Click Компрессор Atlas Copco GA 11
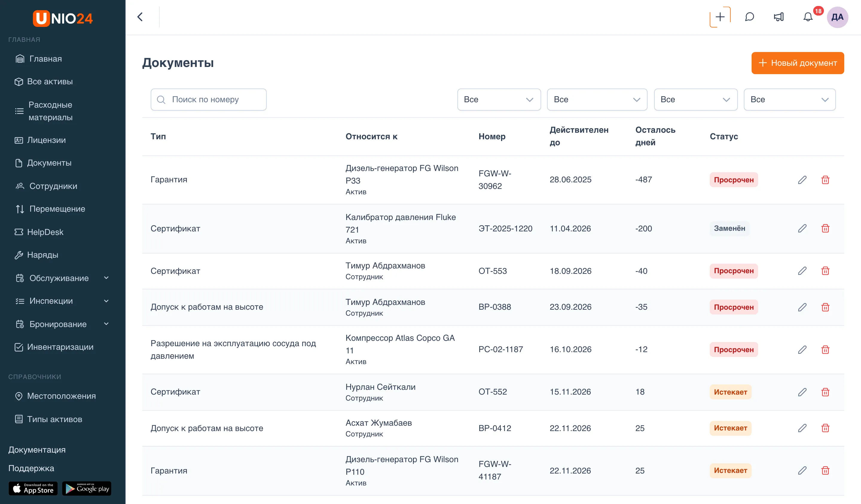The image size is (861, 504). [x=400, y=344]
